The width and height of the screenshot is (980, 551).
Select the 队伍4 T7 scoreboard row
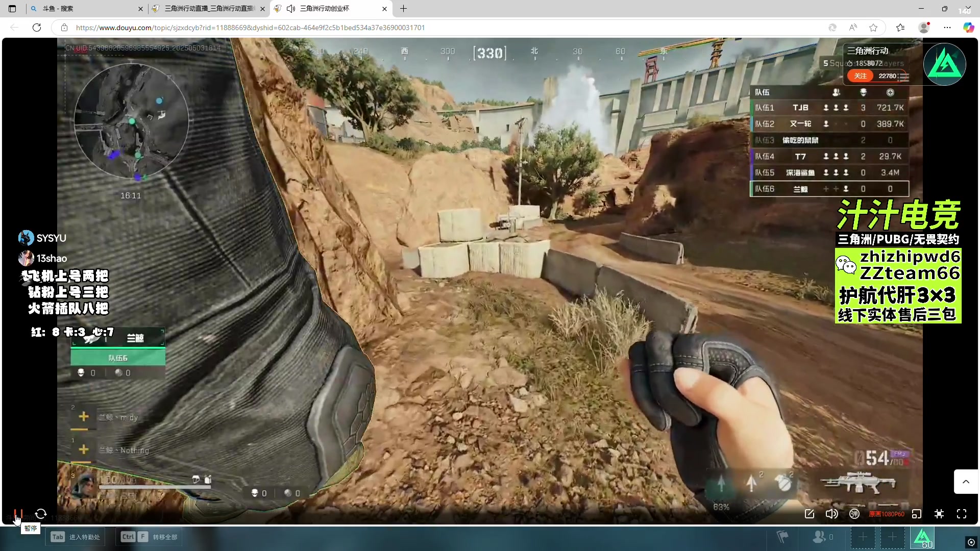(x=829, y=157)
